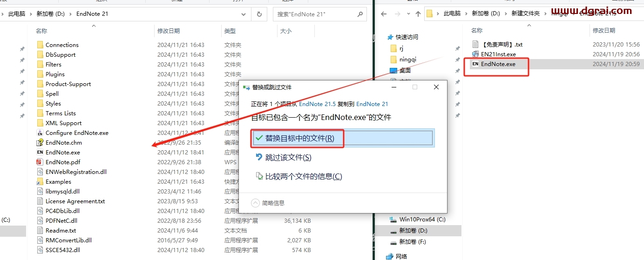Screen dimensions: 644x260
Task: Sort left window by 修改日期 column
Action: pos(169,31)
